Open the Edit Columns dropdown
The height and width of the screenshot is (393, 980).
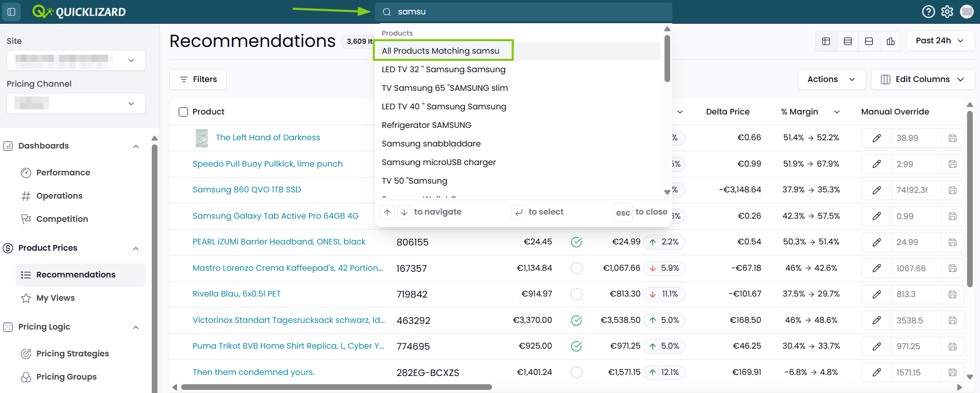coord(923,79)
